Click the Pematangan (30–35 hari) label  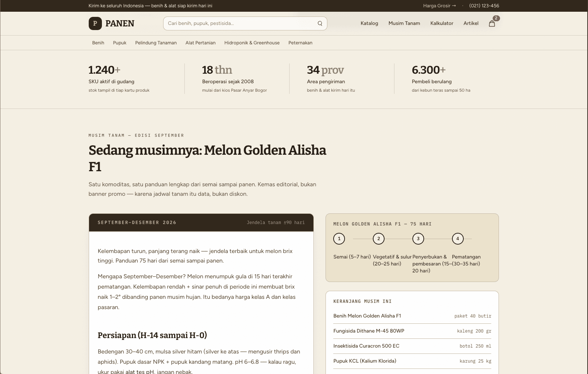(x=466, y=260)
